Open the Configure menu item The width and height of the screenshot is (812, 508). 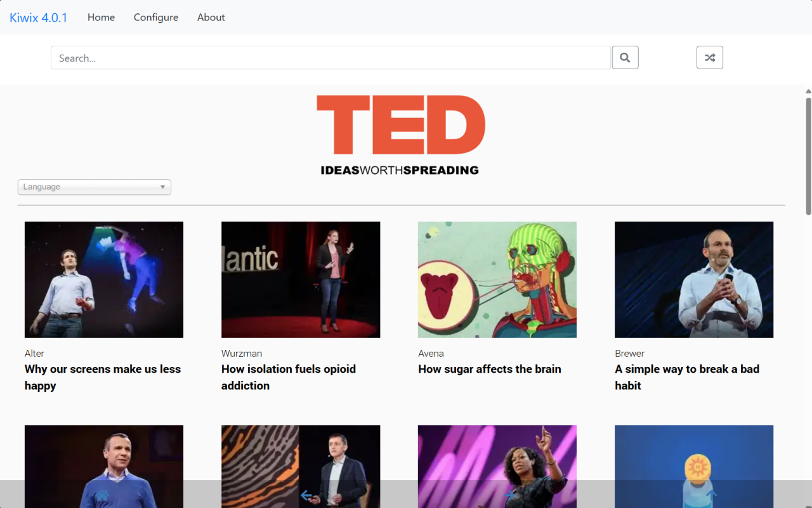pyautogui.click(x=155, y=17)
